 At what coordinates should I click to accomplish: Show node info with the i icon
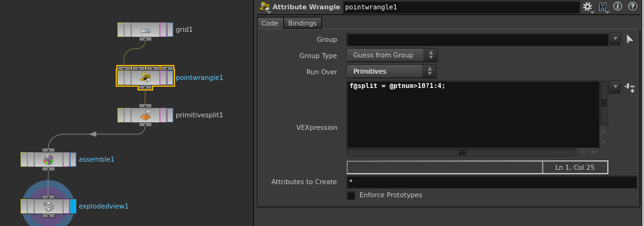pyautogui.click(x=617, y=7)
